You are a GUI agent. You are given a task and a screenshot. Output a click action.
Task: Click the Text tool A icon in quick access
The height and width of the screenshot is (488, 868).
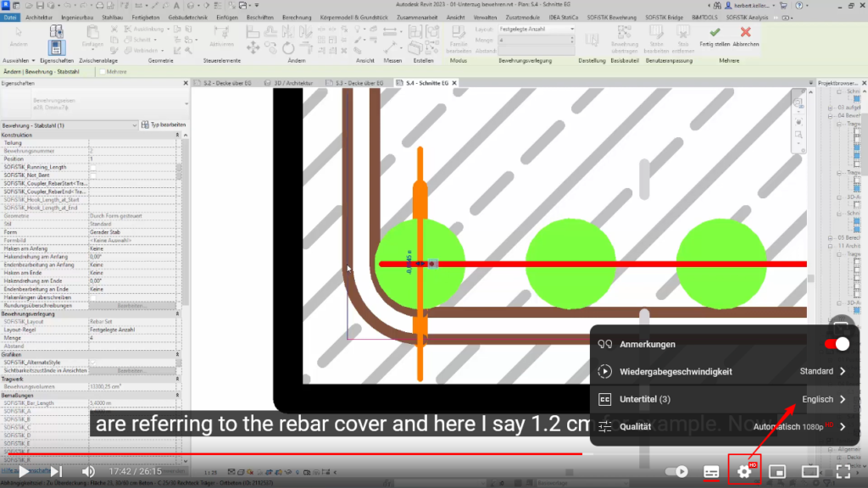click(176, 5)
